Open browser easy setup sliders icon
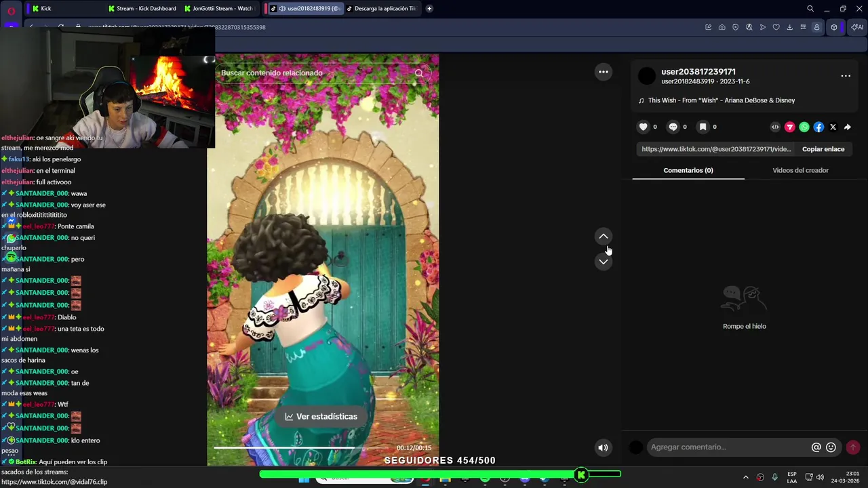 [803, 27]
